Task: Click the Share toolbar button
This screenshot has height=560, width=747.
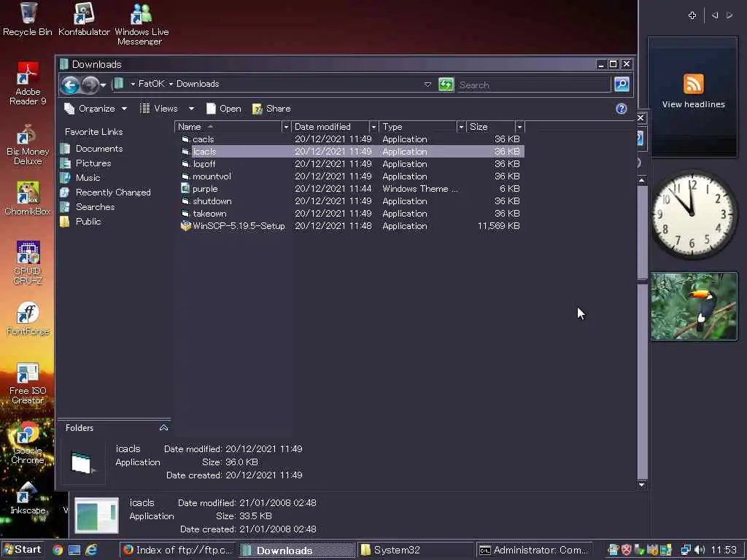Action: 271,109
